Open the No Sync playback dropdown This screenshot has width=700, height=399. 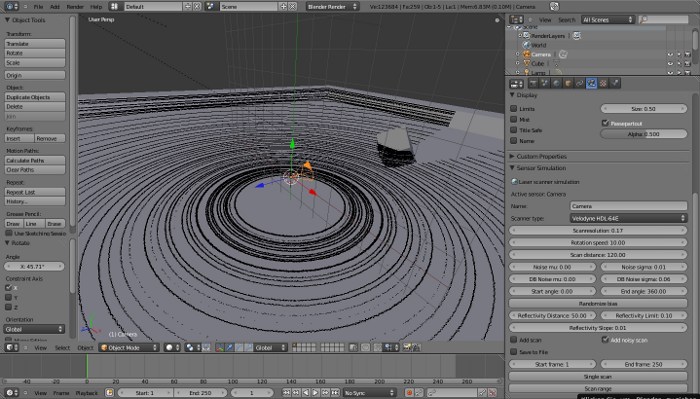(x=369, y=393)
